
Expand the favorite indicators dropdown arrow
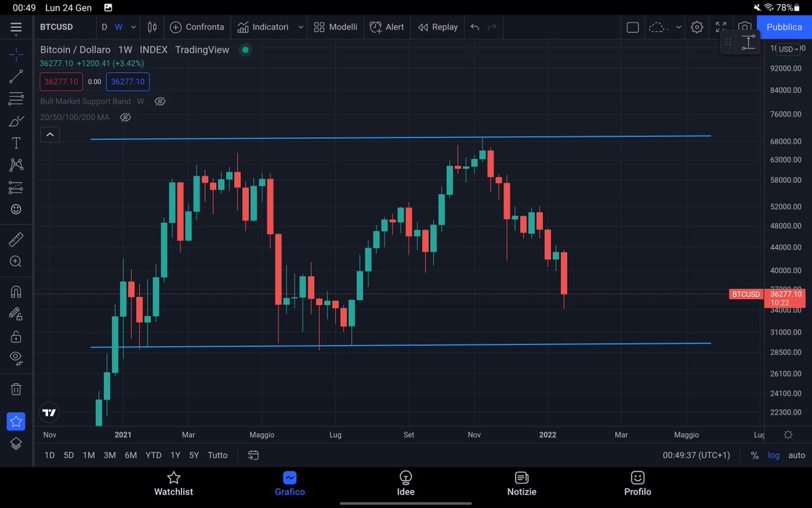click(300, 27)
